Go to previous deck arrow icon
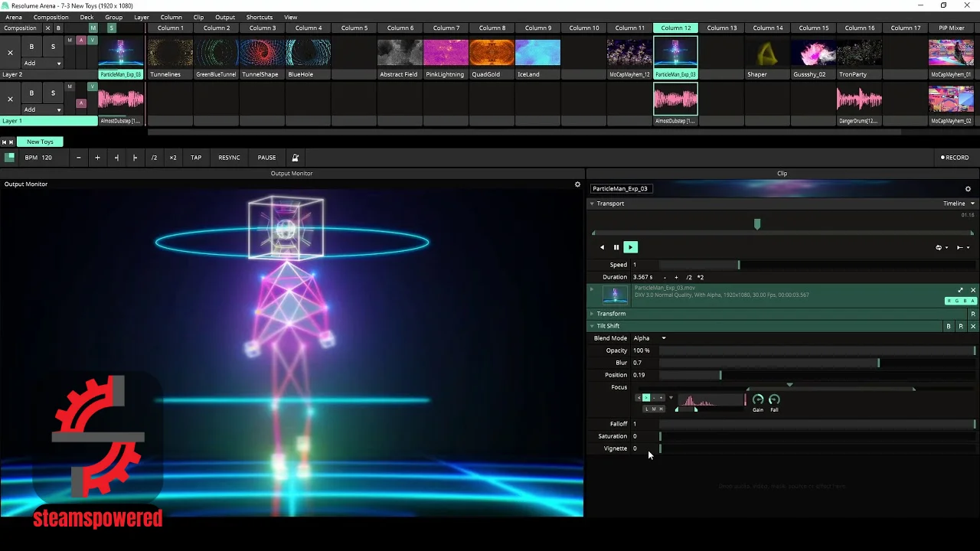Screen dimensions: 980x551 pos(4,142)
